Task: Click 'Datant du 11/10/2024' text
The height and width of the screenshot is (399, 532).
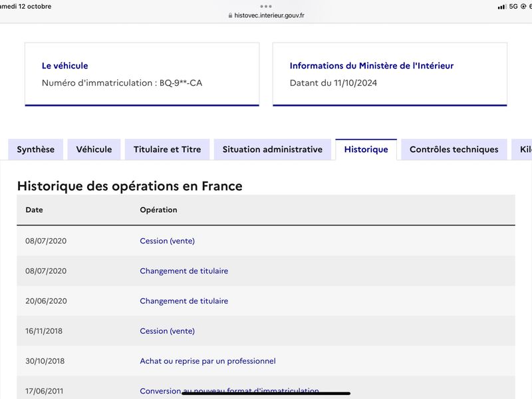Action: 333,82
